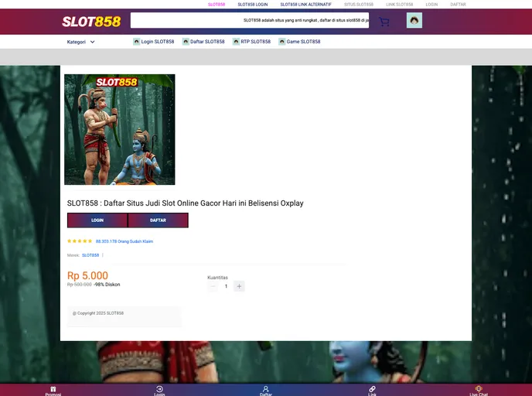Click LOGIN in the top menu
The image size is (532, 396).
pyautogui.click(x=431, y=5)
